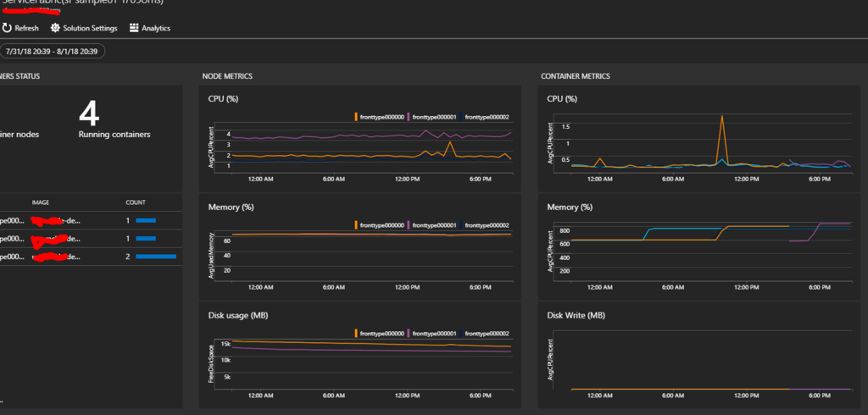The width and height of the screenshot is (868, 415).
Task: Toggle fronttype000001 legend in Node CPU chart
Action: 432,118
